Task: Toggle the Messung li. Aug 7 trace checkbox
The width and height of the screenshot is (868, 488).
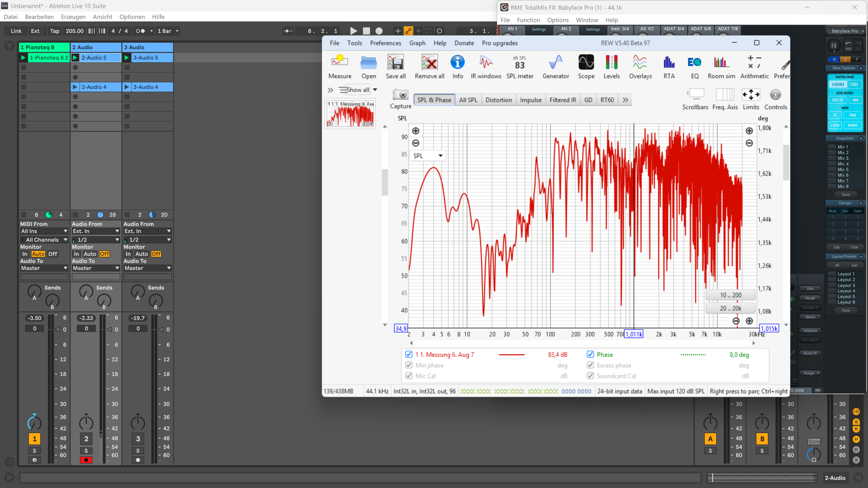Action: (x=408, y=354)
